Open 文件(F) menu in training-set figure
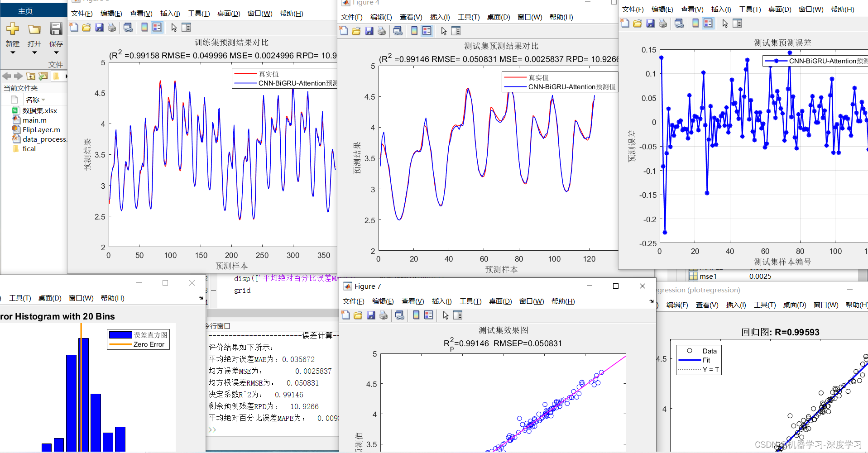The width and height of the screenshot is (868, 453). click(x=82, y=14)
